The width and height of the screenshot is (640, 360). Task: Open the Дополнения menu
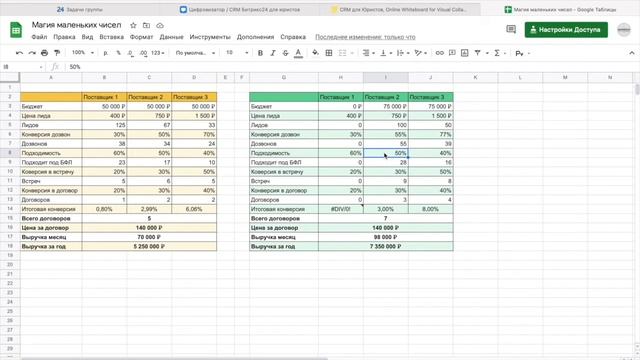coord(256,37)
